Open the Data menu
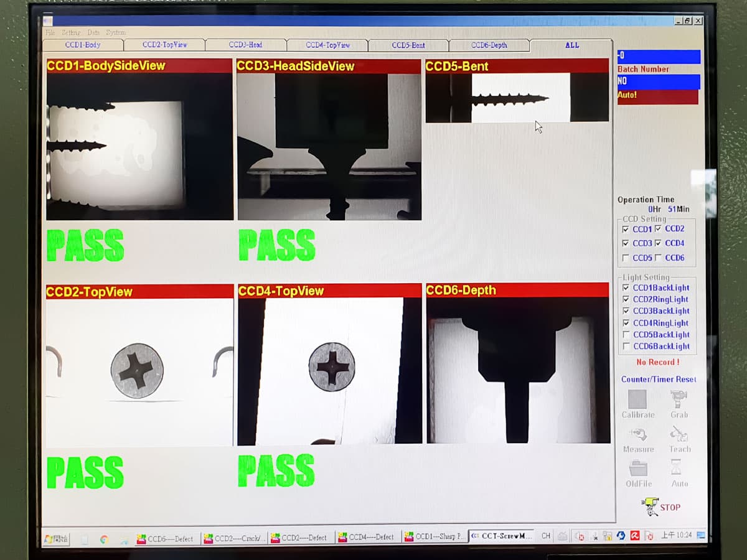The height and width of the screenshot is (560, 747). [93, 32]
